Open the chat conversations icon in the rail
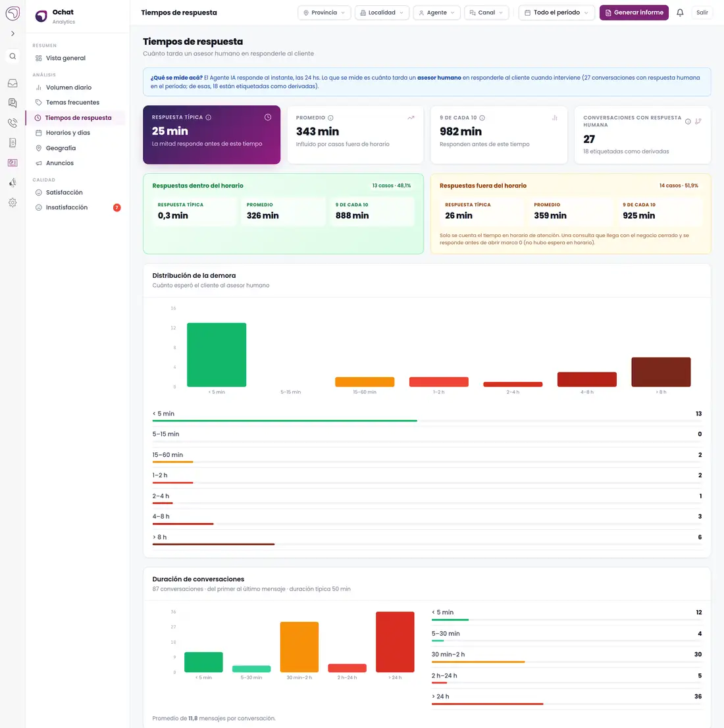The height and width of the screenshot is (728, 724). click(13, 103)
